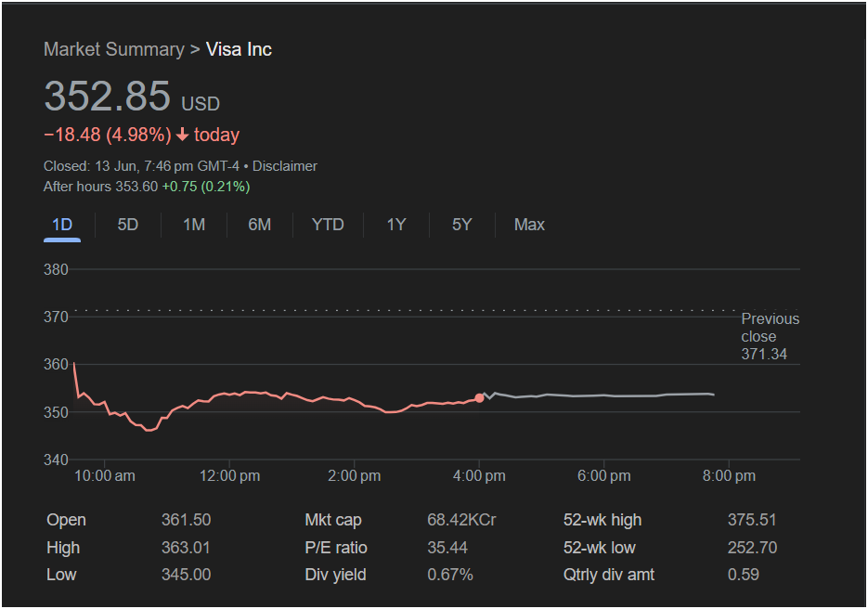Click the Mkt cap value 68.42KCr
This screenshot has height=609, width=868.
coord(461,520)
